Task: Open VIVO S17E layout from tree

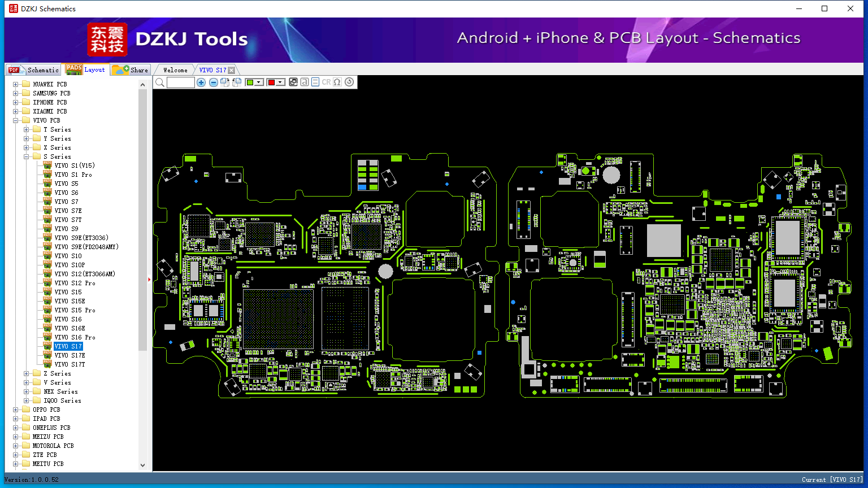Action: (x=70, y=355)
